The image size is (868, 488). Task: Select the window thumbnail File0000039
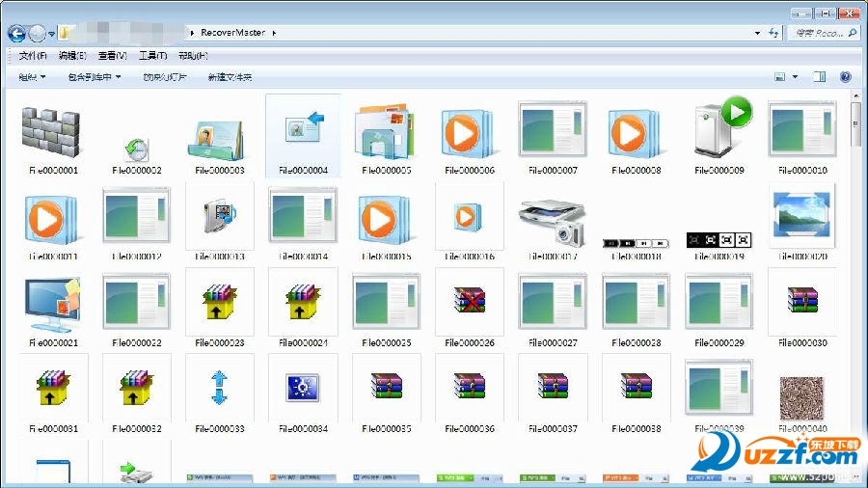pos(719,387)
